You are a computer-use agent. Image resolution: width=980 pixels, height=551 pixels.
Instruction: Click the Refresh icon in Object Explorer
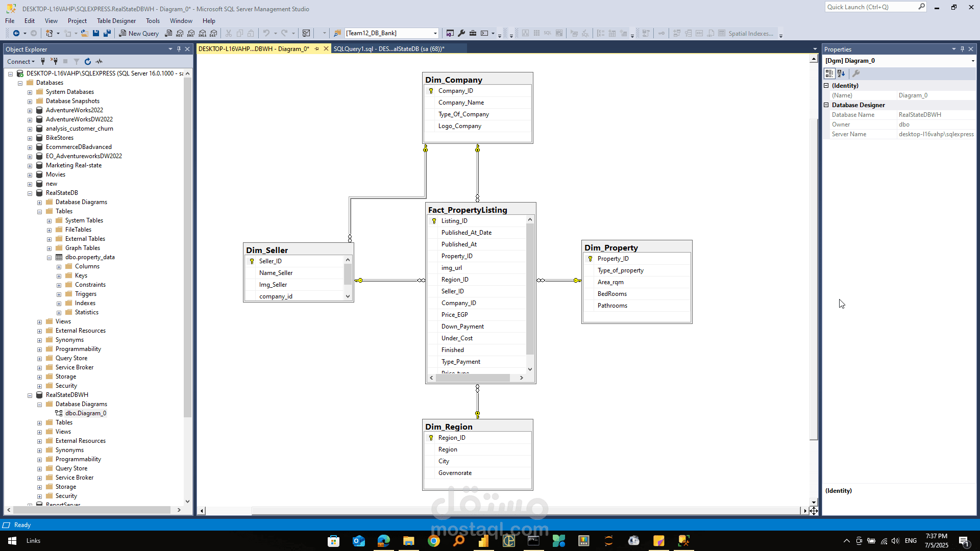pos(88,61)
